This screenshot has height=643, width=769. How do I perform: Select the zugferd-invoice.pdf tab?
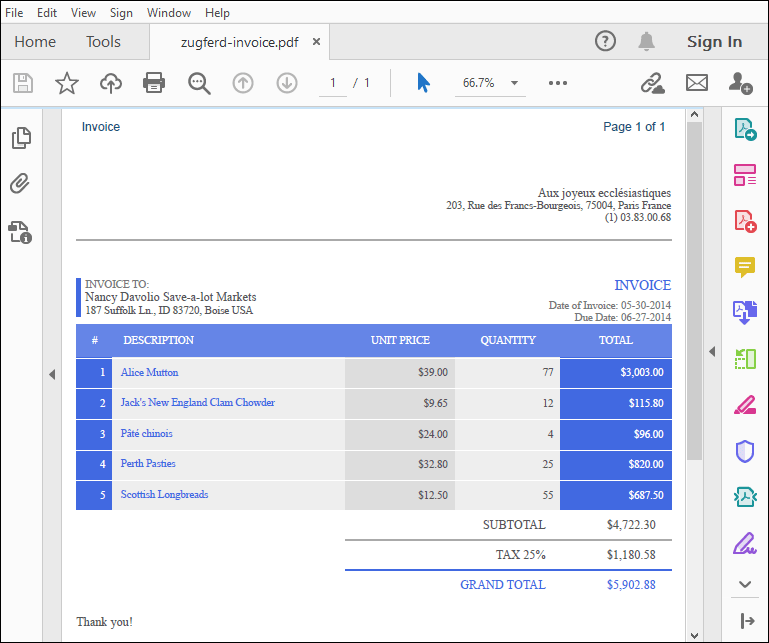[x=239, y=42]
